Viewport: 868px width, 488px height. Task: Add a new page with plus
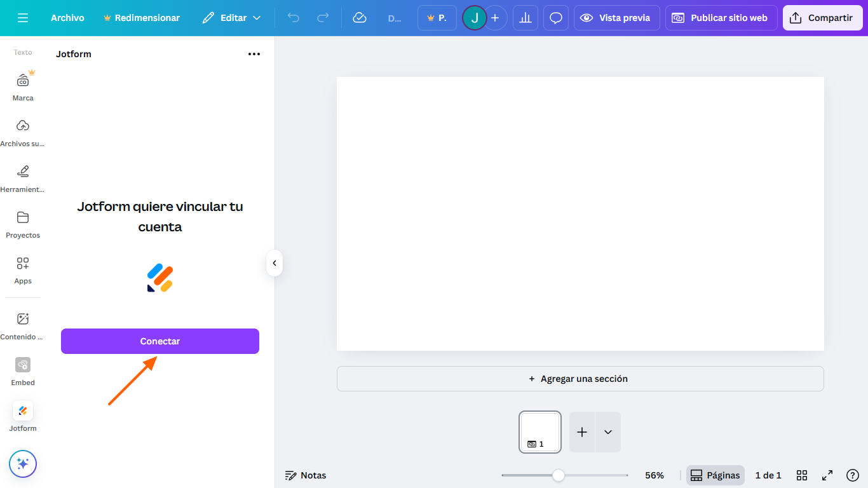582,432
